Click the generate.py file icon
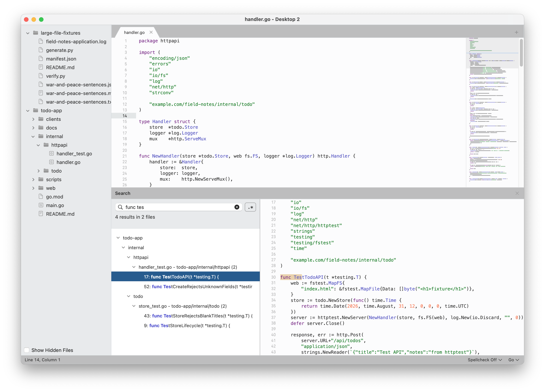545x392 pixels. pos(41,50)
